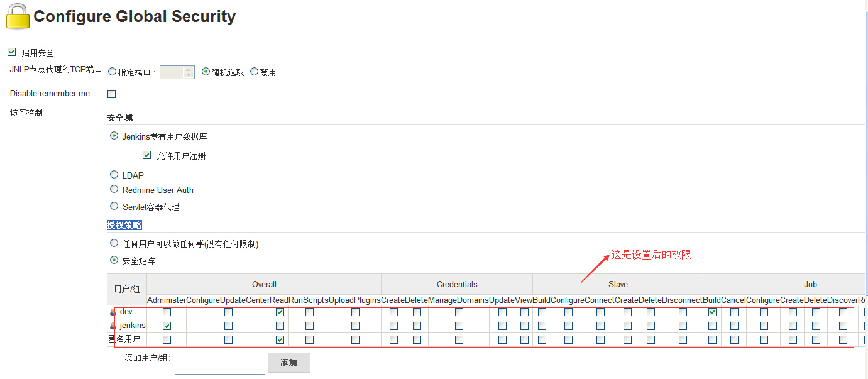
Task: Click the port number spinner arrows
Action: point(189,72)
